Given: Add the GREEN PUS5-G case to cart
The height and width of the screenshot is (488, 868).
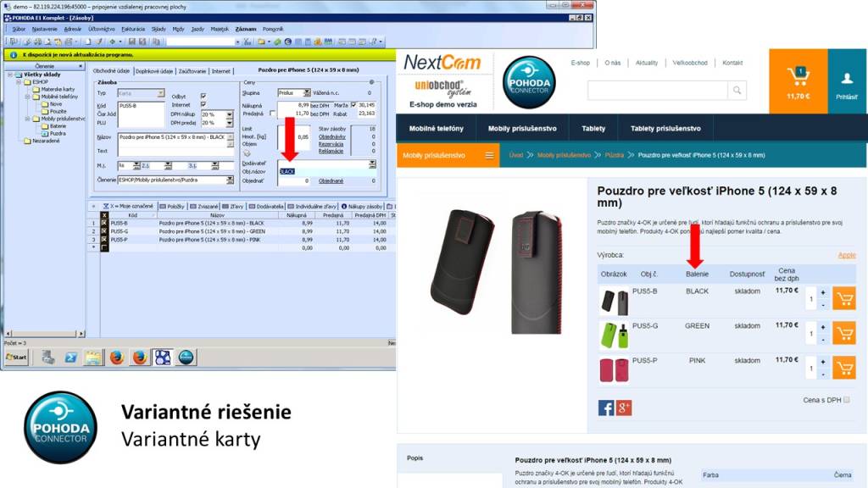Looking at the screenshot, I should 844,334.
